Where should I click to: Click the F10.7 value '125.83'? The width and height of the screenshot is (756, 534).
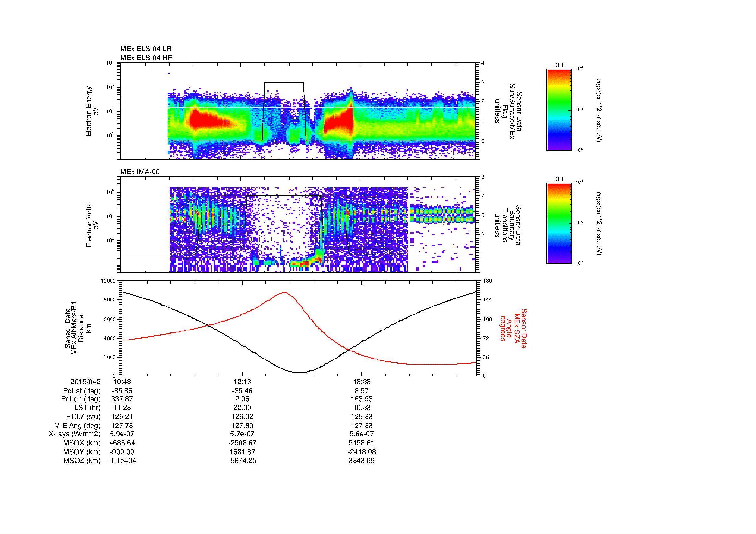coord(362,417)
